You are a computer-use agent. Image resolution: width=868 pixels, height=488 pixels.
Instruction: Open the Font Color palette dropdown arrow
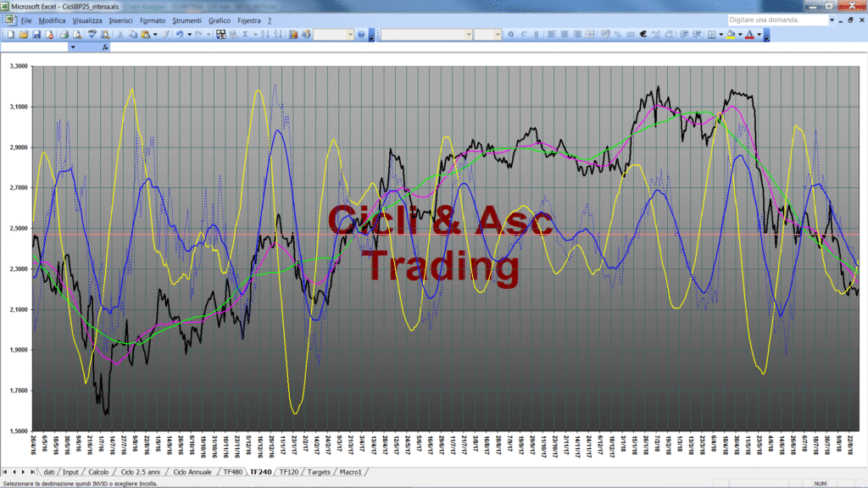tap(759, 34)
